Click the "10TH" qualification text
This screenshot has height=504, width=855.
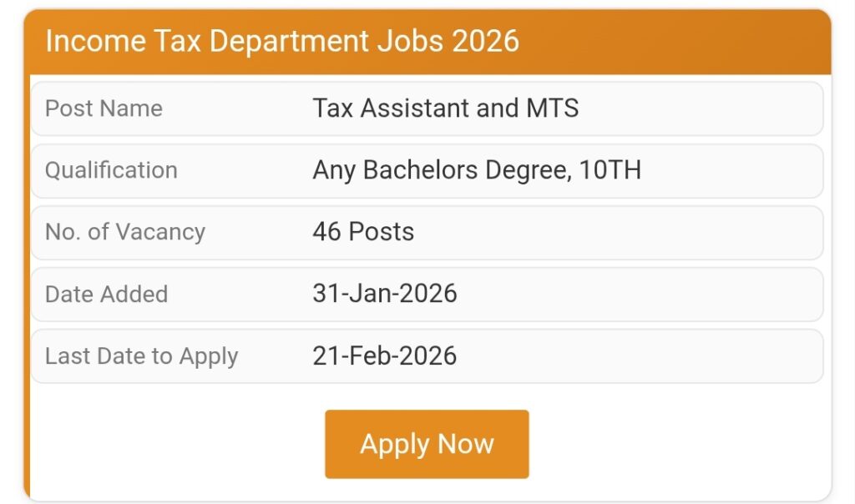[610, 170]
